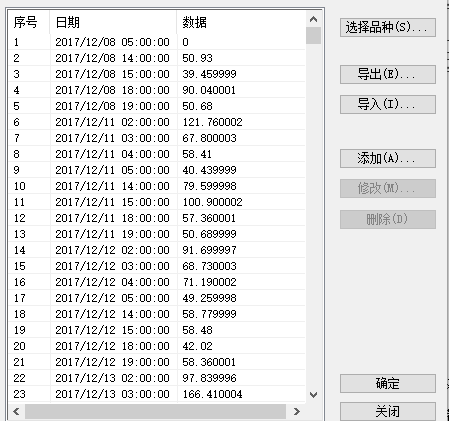Select the value 100.900002
The image size is (449, 421).
[212, 202]
